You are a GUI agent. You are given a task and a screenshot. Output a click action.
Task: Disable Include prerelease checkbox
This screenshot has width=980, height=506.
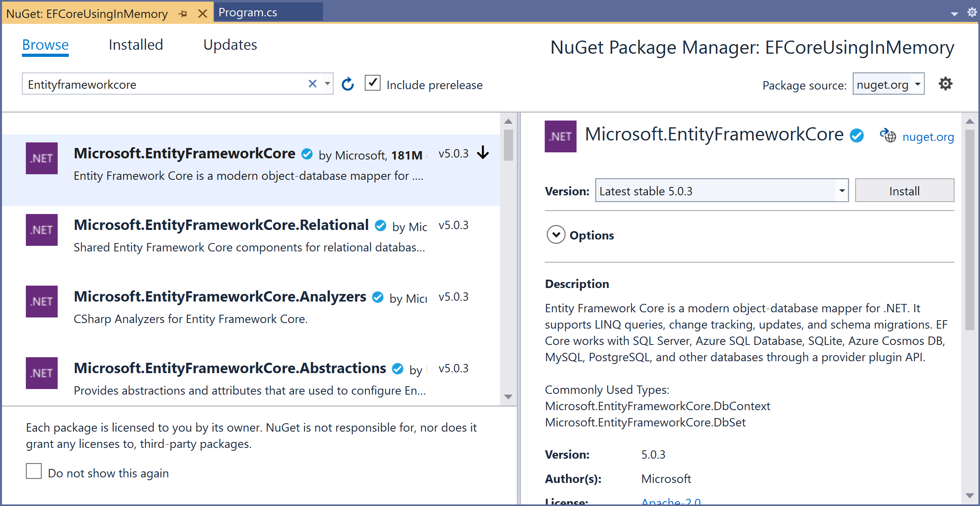(x=373, y=83)
